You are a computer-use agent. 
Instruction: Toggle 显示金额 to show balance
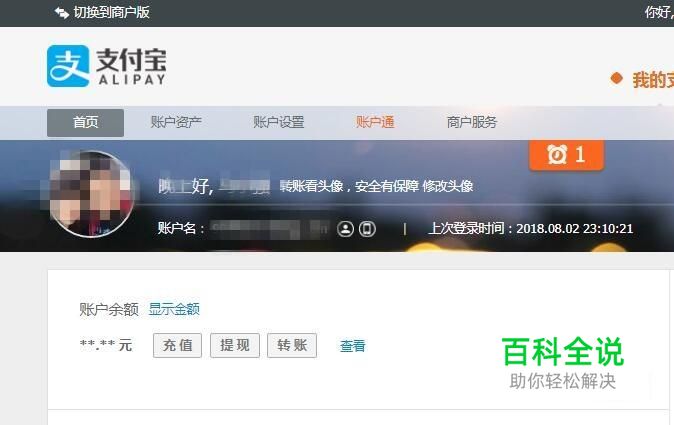coord(174,309)
